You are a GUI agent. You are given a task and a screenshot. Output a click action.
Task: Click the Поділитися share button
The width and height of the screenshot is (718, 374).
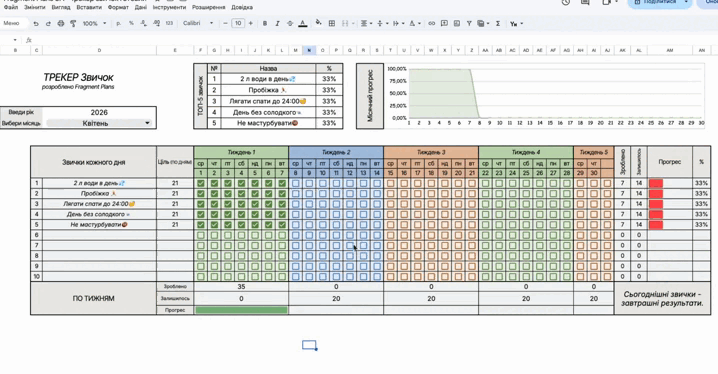pyautogui.click(x=660, y=2)
